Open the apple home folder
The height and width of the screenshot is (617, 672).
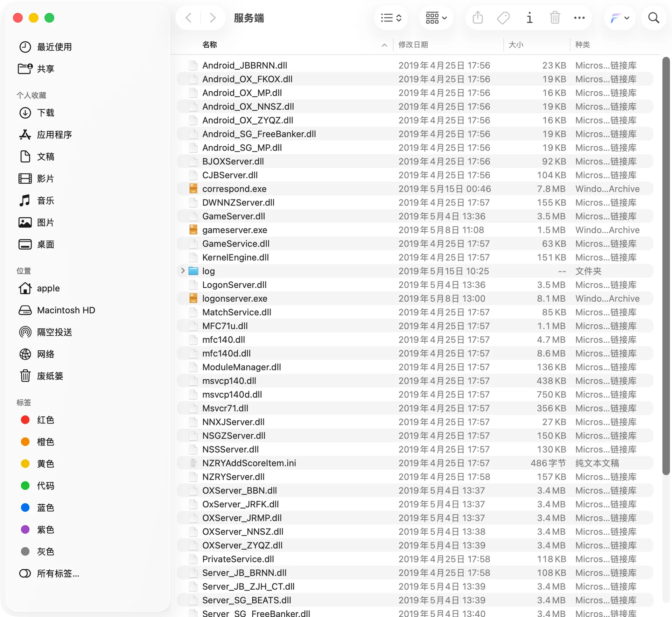click(39, 288)
